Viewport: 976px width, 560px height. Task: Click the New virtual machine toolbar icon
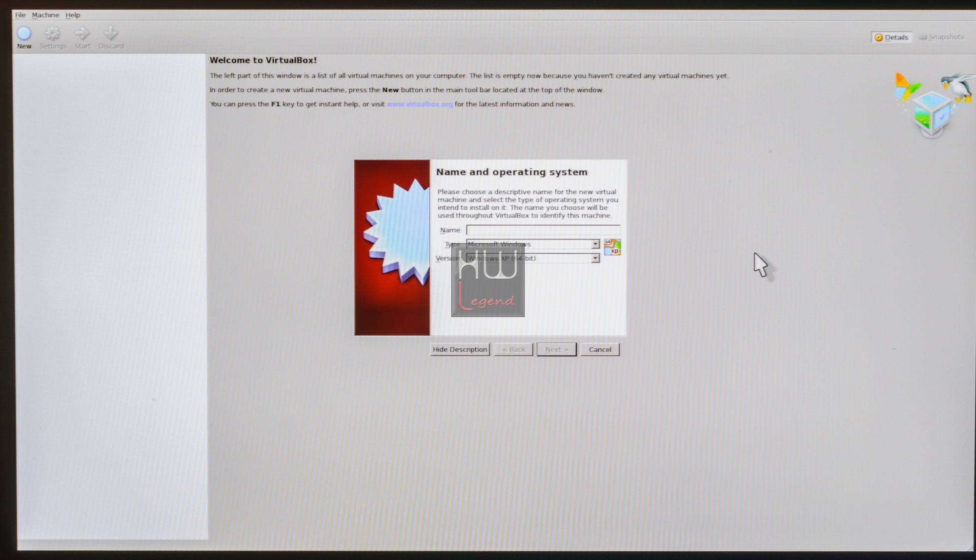tap(24, 38)
